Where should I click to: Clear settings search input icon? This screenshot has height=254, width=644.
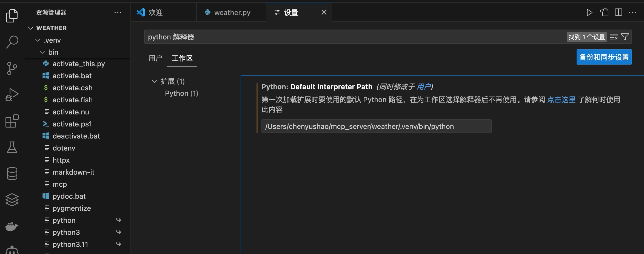(614, 37)
